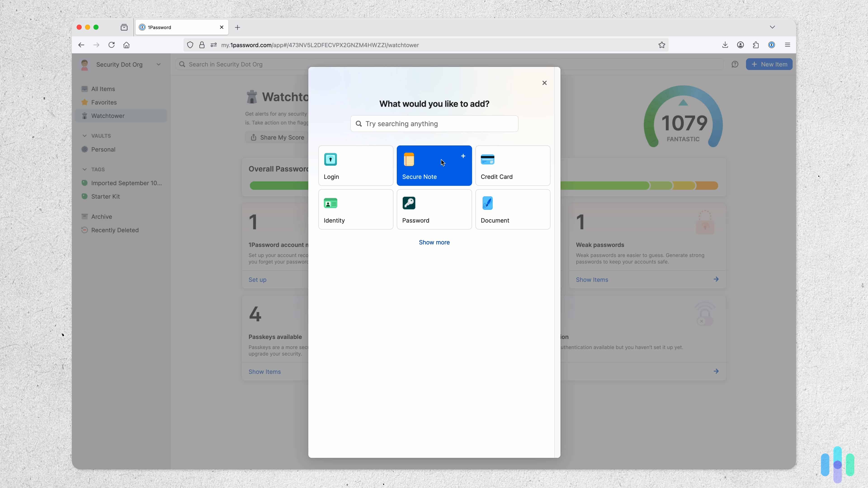Open the browser downloads icon

725,45
